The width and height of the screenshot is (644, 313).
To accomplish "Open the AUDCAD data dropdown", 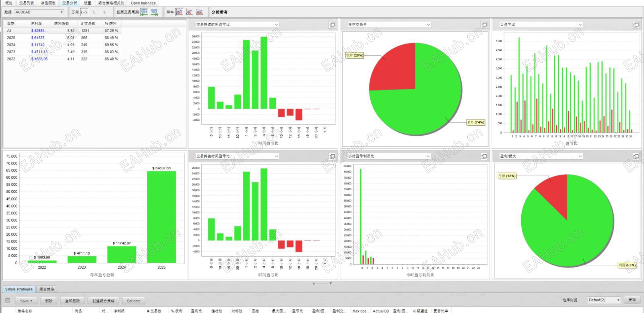I will 39,12.
